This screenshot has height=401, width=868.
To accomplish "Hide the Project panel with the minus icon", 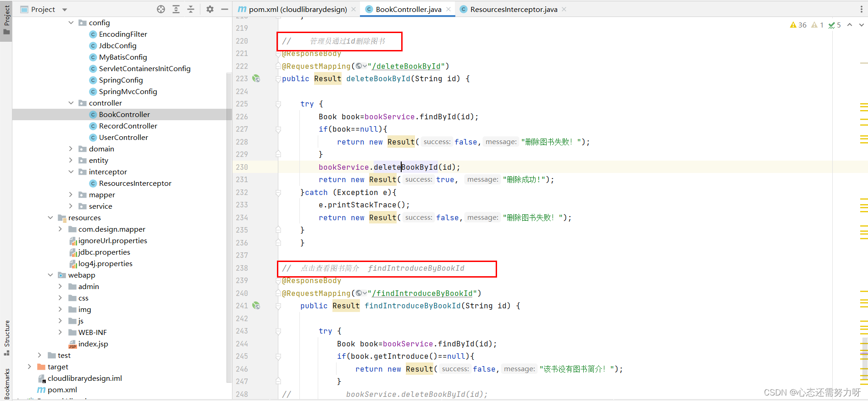I will 225,9.
